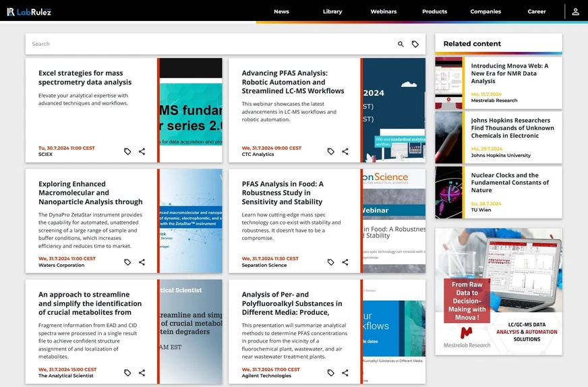Share the Agilent Technologies webinar card
The image size is (588, 387).
345,373
